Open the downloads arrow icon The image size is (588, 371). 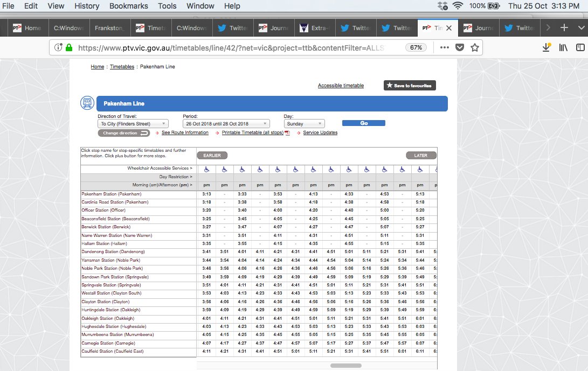pos(547,47)
